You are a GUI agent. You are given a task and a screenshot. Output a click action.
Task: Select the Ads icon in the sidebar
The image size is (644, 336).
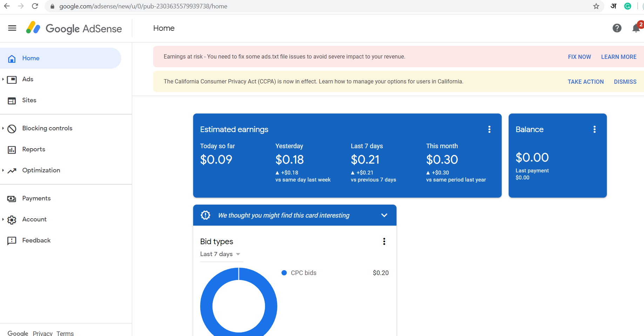(12, 79)
